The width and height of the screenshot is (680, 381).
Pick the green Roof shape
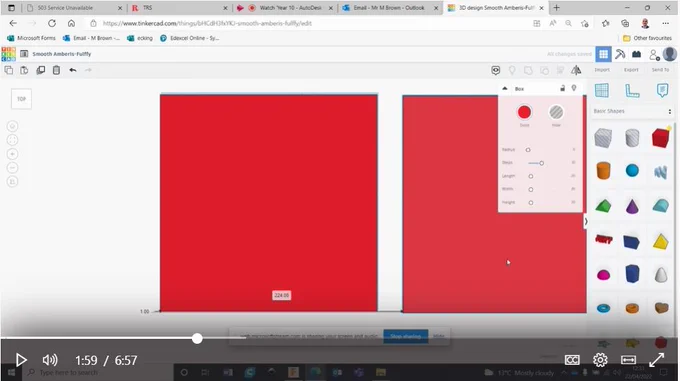pos(603,206)
